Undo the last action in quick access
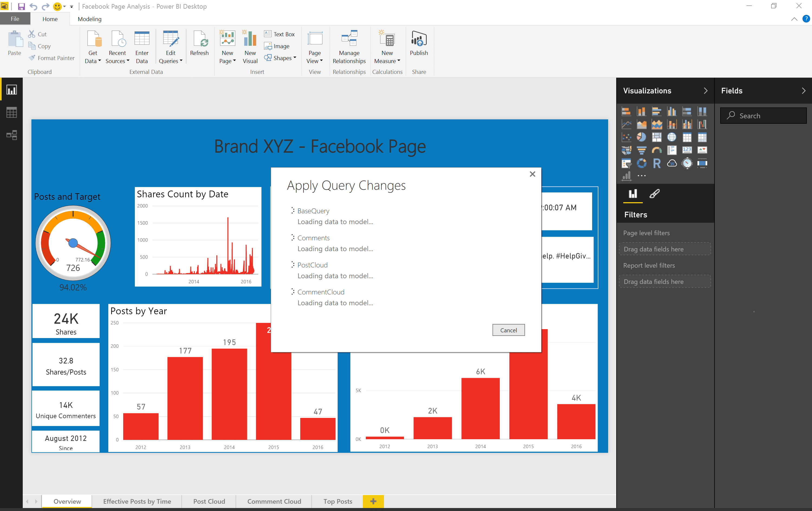The height and width of the screenshot is (511, 812). pyautogui.click(x=33, y=6)
